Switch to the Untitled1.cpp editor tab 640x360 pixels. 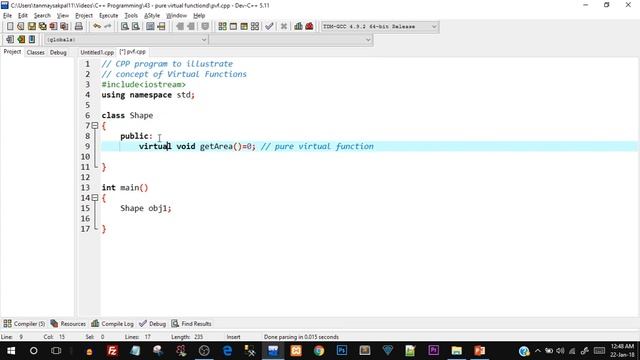point(97,52)
